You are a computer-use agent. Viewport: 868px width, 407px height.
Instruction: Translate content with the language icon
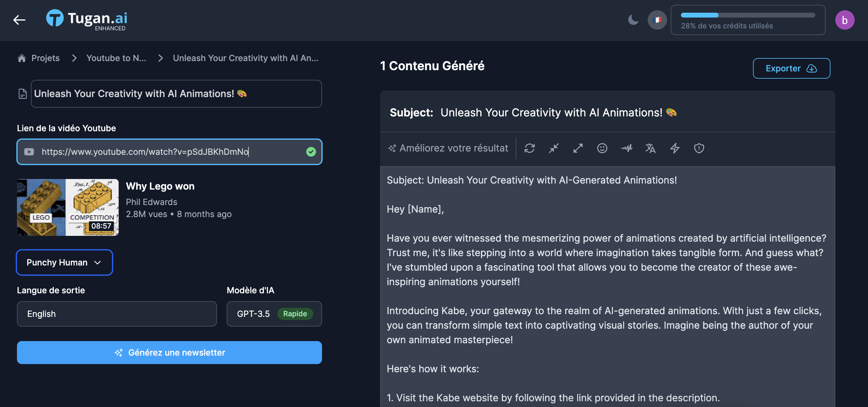point(651,148)
